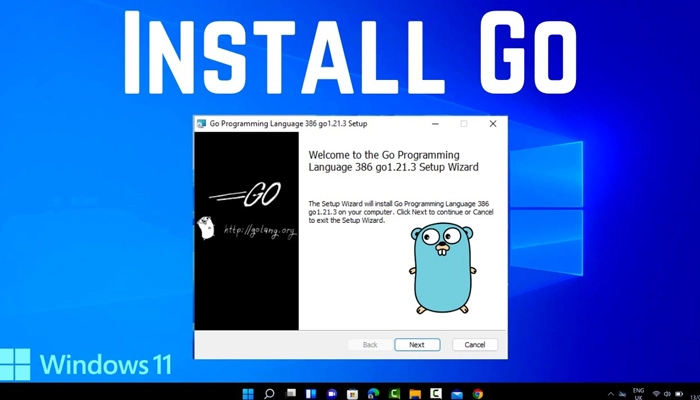The height and width of the screenshot is (400, 700).
Task: Open the Wi-Fi network quick settings
Action: point(657,393)
